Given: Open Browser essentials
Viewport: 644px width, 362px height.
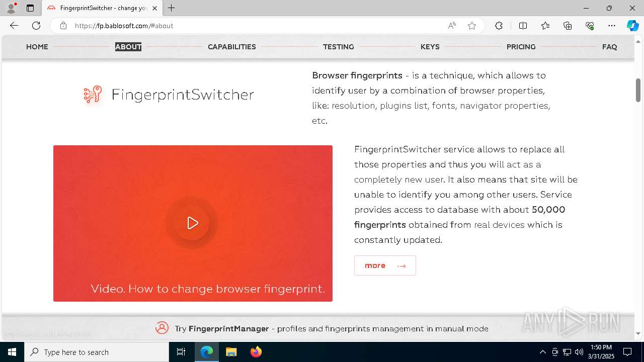Looking at the screenshot, I should (x=590, y=26).
